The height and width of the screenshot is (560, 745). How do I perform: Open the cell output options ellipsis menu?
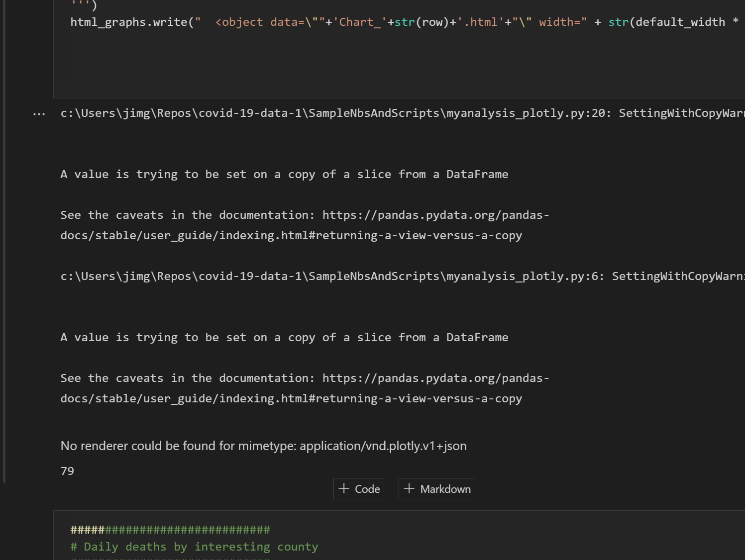(38, 113)
